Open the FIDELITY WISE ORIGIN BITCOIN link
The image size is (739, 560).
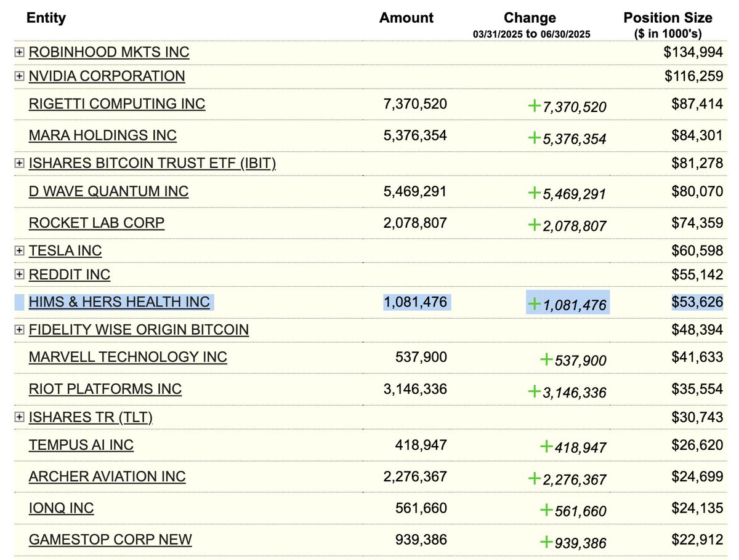click(139, 330)
